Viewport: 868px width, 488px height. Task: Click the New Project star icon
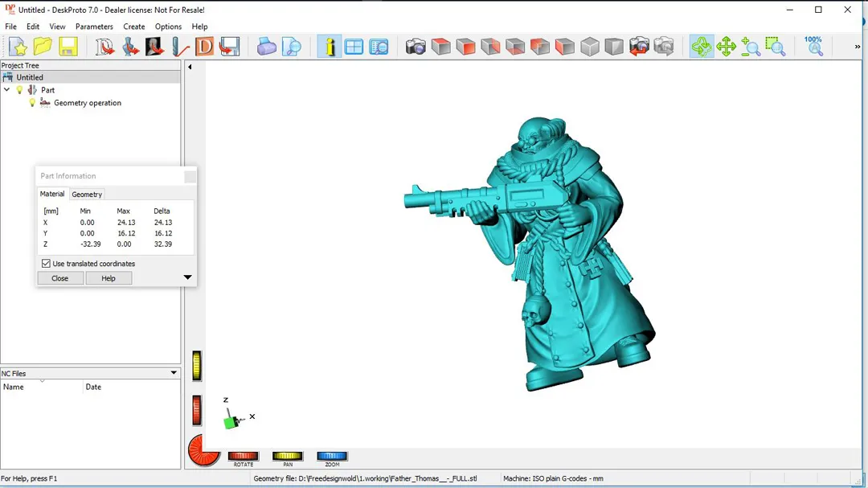[18, 47]
